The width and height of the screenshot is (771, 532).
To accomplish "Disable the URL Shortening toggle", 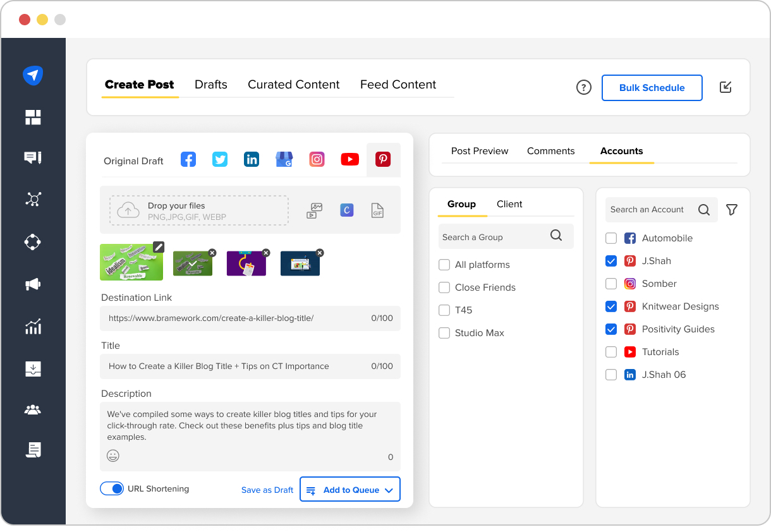I will [112, 488].
